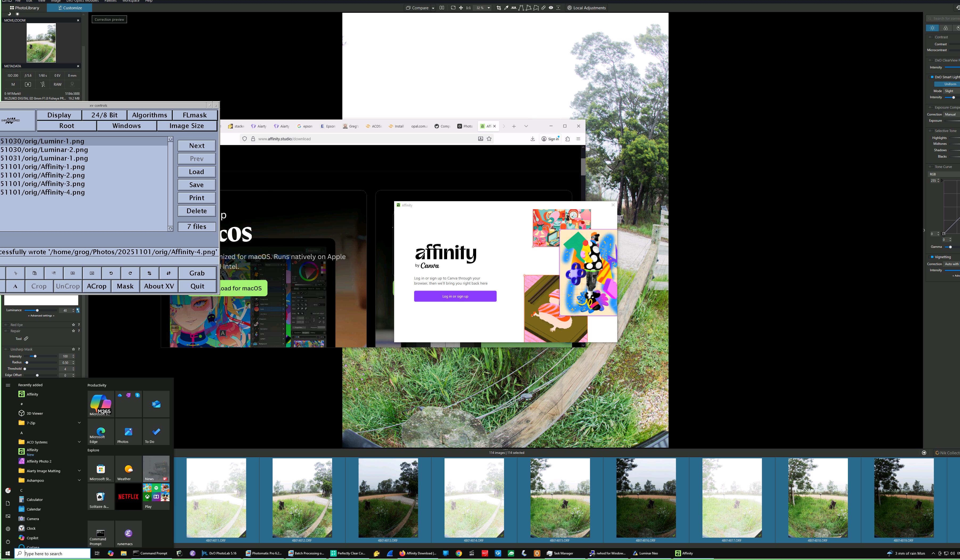Enable the Contrast correction toggle
The height and width of the screenshot is (560, 960).
(x=931, y=37)
